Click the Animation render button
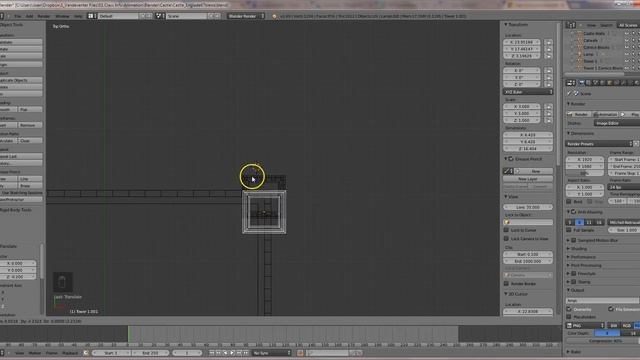The image size is (640, 360). tap(605, 114)
